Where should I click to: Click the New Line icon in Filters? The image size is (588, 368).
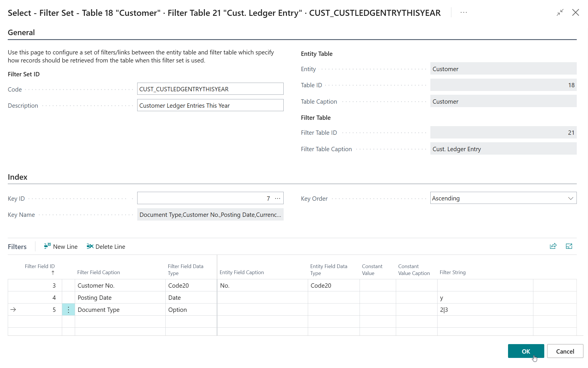(x=47, y=246)
